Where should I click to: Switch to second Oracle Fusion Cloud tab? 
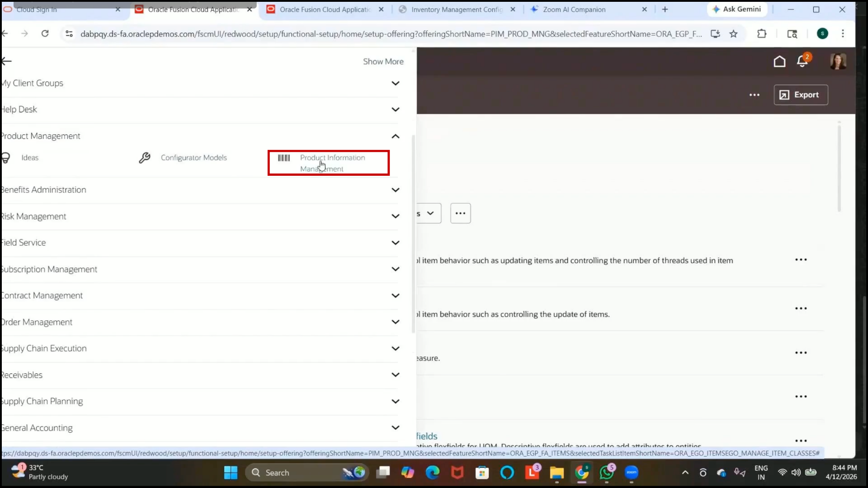[325, 9]
